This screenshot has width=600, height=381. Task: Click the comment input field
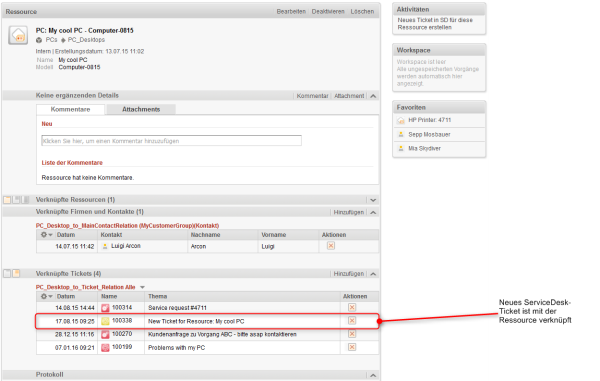click(171, 141)
